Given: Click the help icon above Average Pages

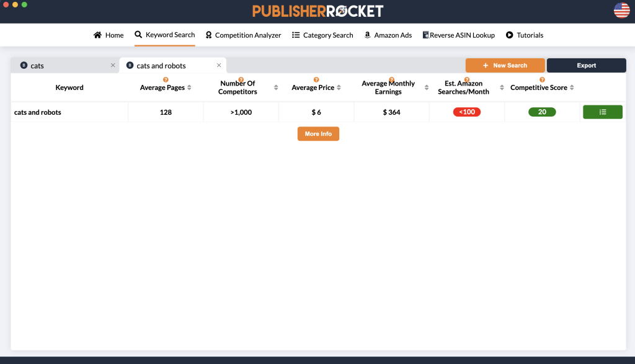Looking at the screenshot, I should pos(166,79).
